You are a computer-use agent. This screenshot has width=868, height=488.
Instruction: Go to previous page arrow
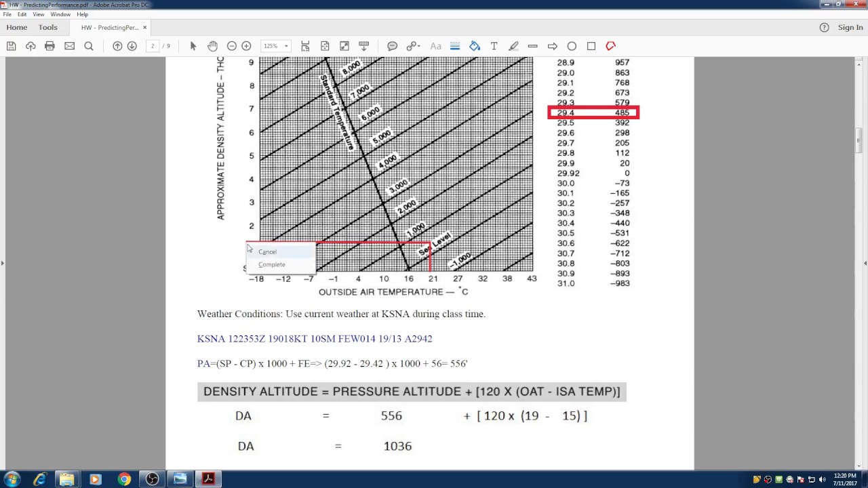(x=117, y=46)
